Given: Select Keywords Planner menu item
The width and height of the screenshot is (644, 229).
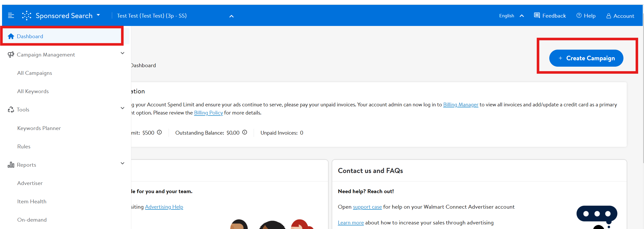Looking at the screenshot, I should [x=39, y=128].
